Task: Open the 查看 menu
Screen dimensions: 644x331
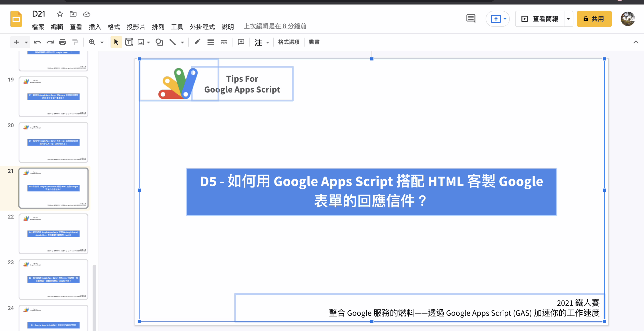Action: 76,27
